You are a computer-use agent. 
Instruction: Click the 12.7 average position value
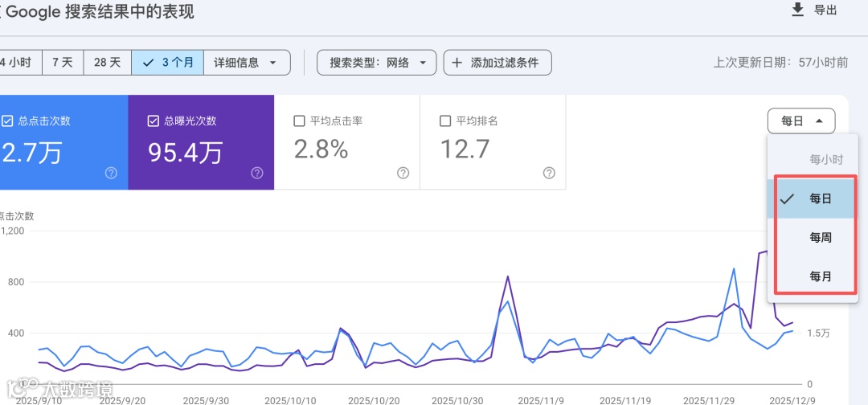point(465,149)
